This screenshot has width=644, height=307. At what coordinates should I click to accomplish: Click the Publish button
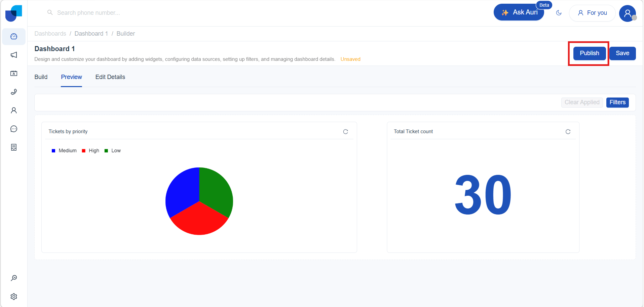click(x=589, y=53)
